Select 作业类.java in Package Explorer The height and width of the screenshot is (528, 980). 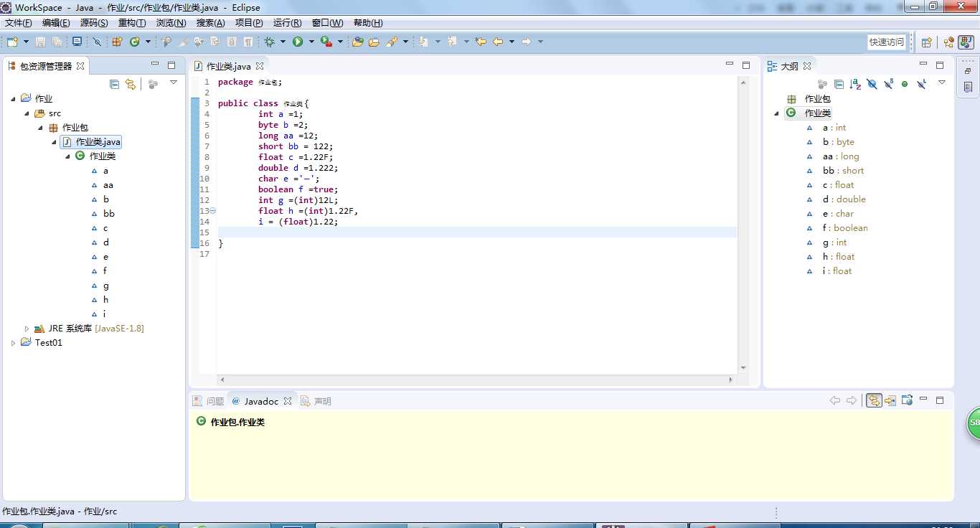[91, 142]
